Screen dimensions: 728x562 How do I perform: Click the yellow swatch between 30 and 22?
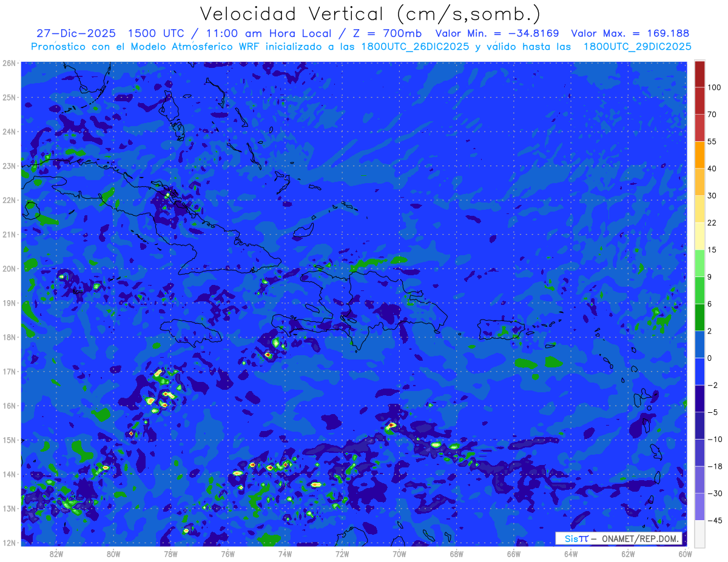pyautogui.click(x=699, y=209)
